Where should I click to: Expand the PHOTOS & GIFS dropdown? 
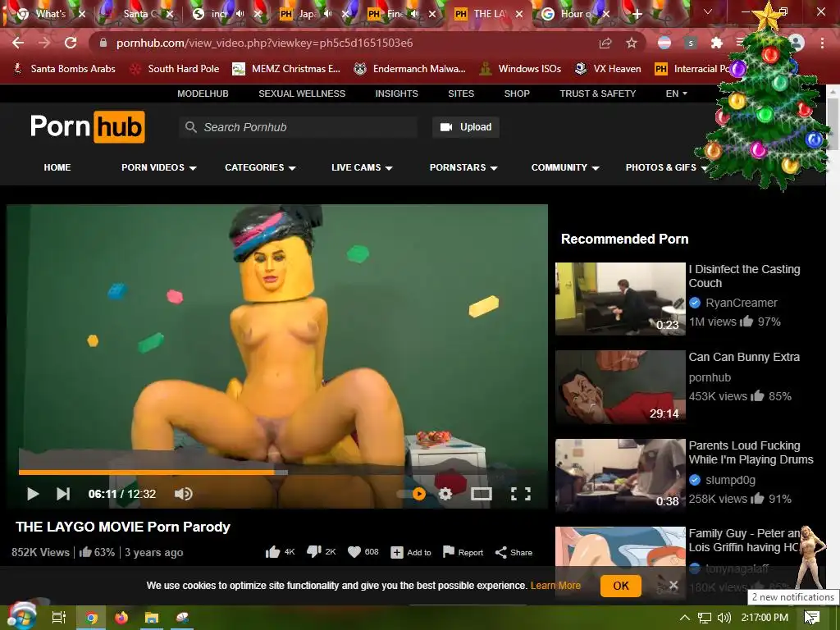coord(666,167)
